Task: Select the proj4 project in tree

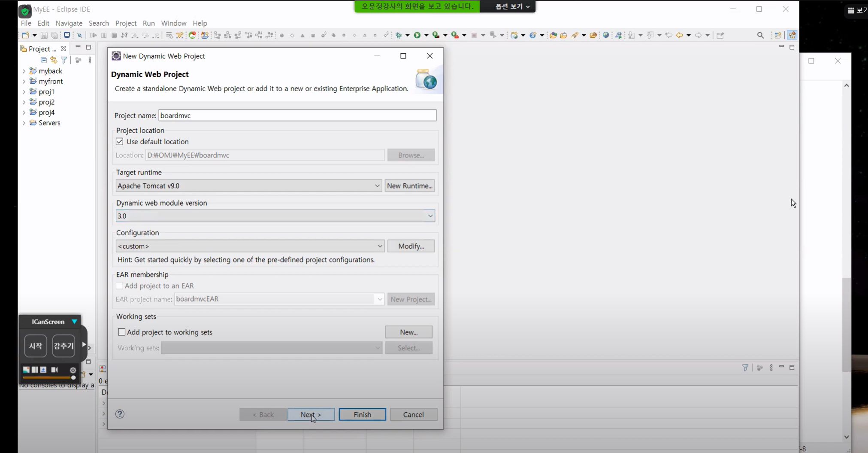Action: tap(46, 112)
